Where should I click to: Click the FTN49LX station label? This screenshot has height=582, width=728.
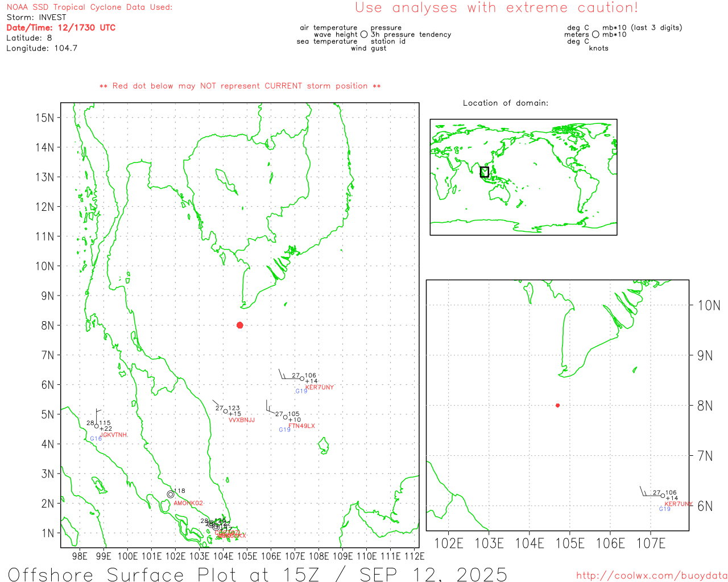[301, 426]
